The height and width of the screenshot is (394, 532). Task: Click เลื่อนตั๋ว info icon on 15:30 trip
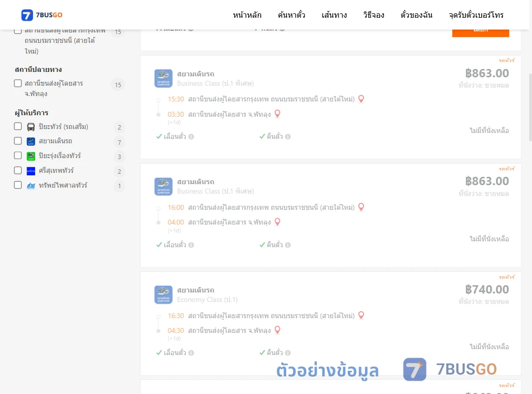click(191, 137)
